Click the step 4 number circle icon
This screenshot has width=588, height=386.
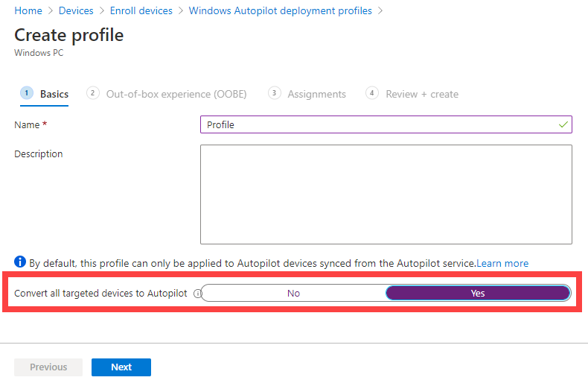(x=371, y=93)
